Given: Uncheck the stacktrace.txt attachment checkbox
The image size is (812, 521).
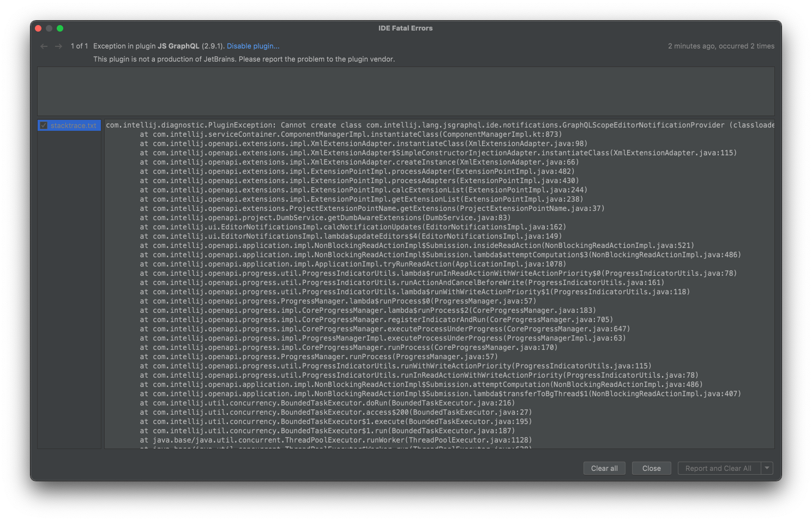Looking at the screenshot, I should 44,125.
